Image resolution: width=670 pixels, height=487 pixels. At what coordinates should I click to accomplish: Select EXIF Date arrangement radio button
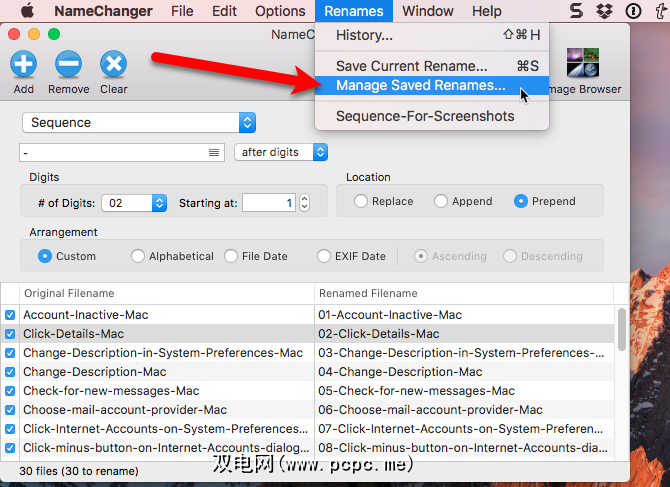[324, 256]
